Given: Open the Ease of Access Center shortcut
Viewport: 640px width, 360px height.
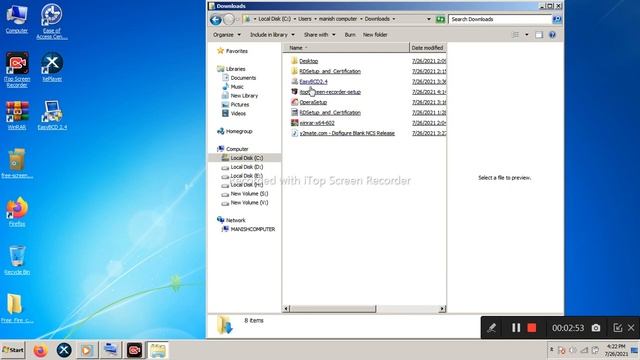Looking at the screenshot, I should click(x=52, y=21).
